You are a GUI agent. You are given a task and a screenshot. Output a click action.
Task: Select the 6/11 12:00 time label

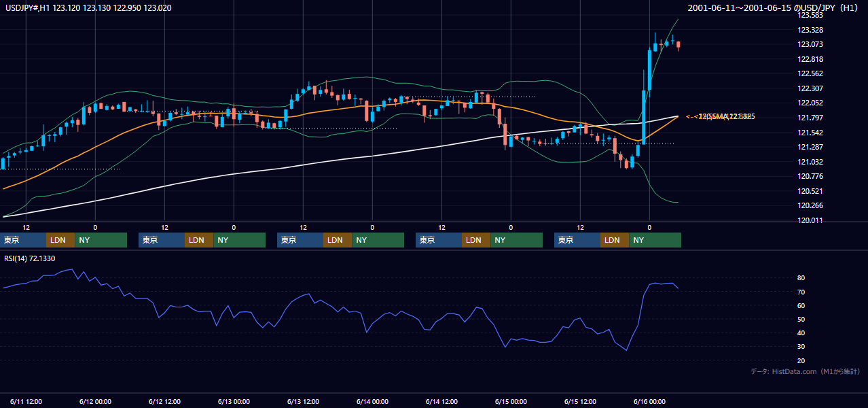click(26, 401)
